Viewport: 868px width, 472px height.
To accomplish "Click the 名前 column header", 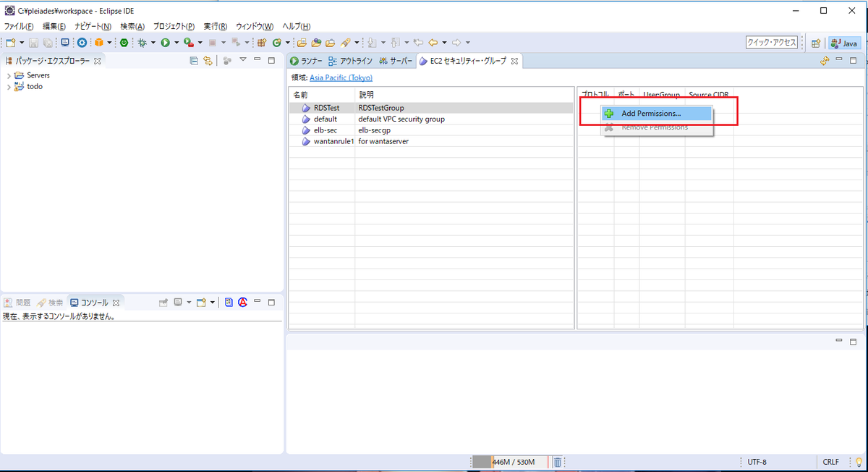I will pyautogui.click(x=322, y=95).
